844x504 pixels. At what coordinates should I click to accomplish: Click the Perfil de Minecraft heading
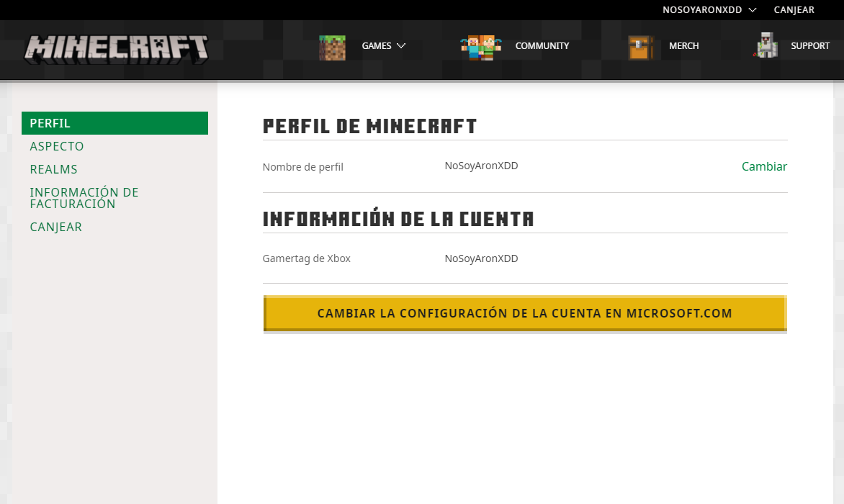pos(369,127)
